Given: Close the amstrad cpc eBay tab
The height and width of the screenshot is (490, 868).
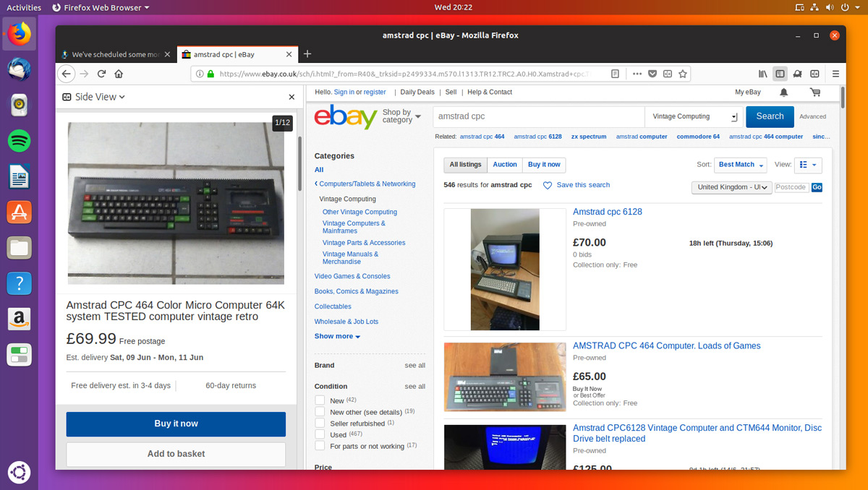Looking at the screenshot, I should 289,54.
